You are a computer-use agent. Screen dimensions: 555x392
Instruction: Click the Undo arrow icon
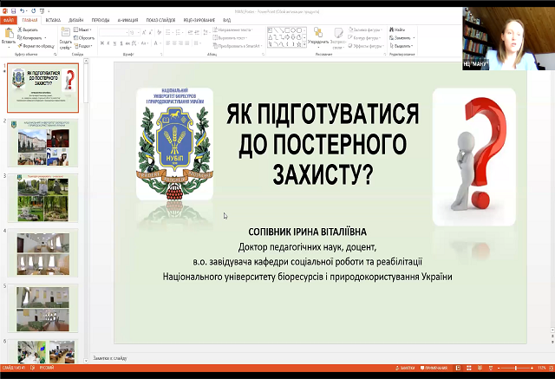(20, 12)
